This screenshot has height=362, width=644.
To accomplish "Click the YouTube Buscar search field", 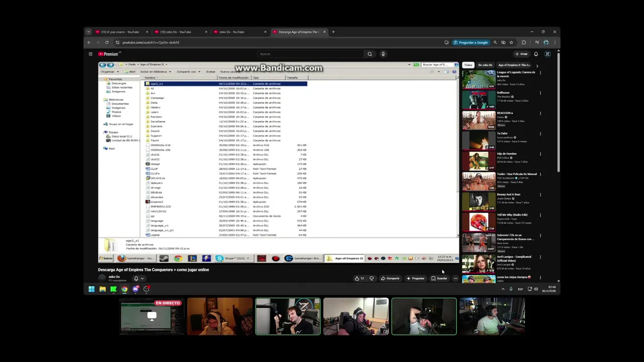I will [x=311, y=54].
